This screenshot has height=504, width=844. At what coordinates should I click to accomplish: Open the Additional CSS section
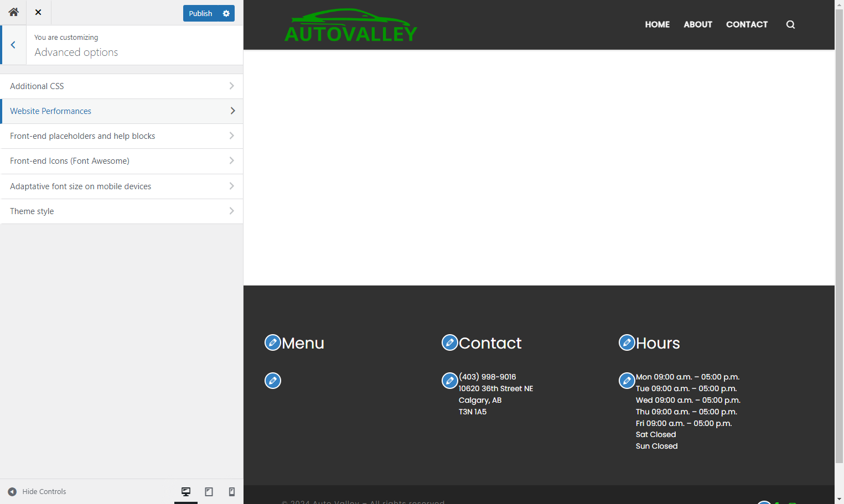coord(122,86)
